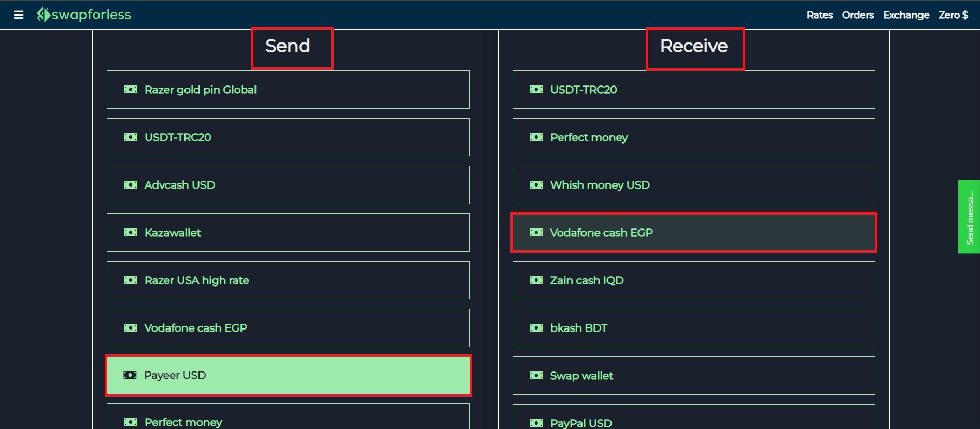
Task: Open the hamburger menu icon
Action: (19, 15)
